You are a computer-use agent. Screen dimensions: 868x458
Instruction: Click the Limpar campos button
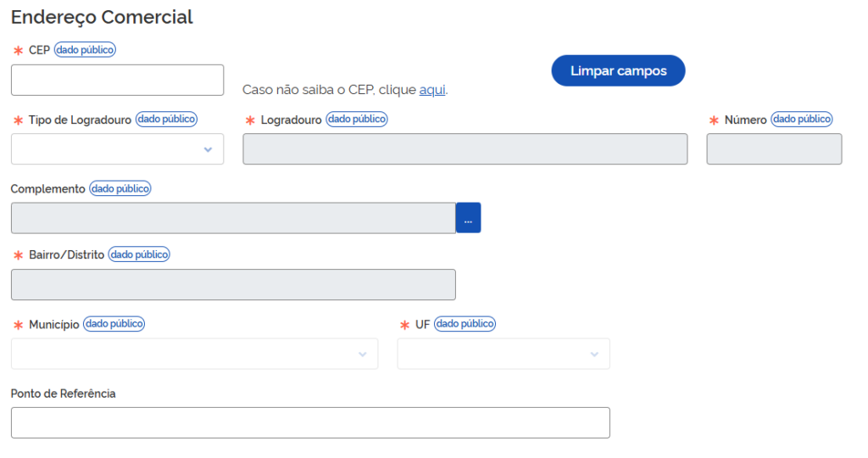click(618, 70)
